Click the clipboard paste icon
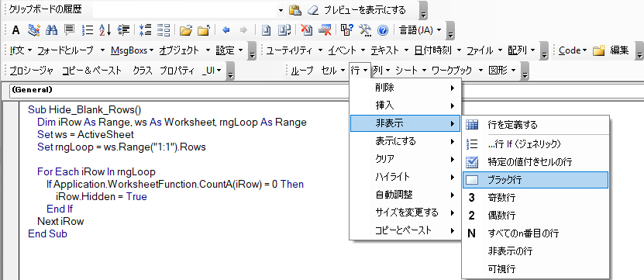Screen dimensions: 644x280 (x=295, y=10)
